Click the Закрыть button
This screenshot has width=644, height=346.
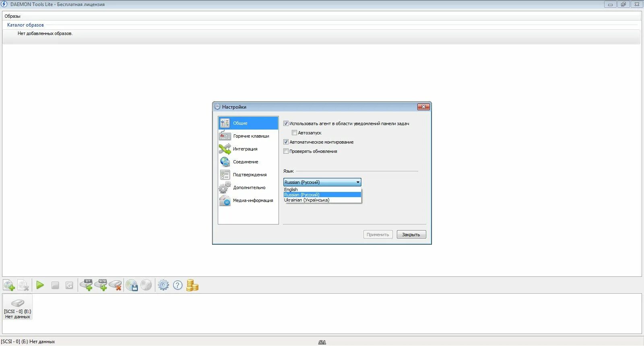pyautogui.click(x=411, y=235)
